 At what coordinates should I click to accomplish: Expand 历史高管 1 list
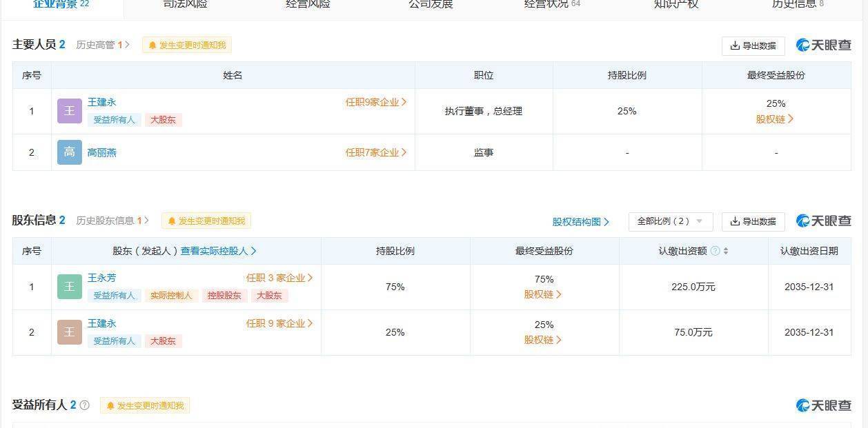click(x=103, y=45)
